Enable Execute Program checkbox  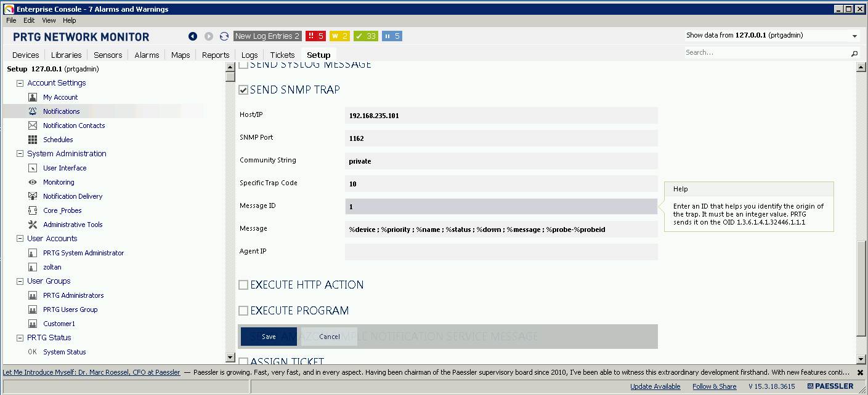[x=243, y=311]
